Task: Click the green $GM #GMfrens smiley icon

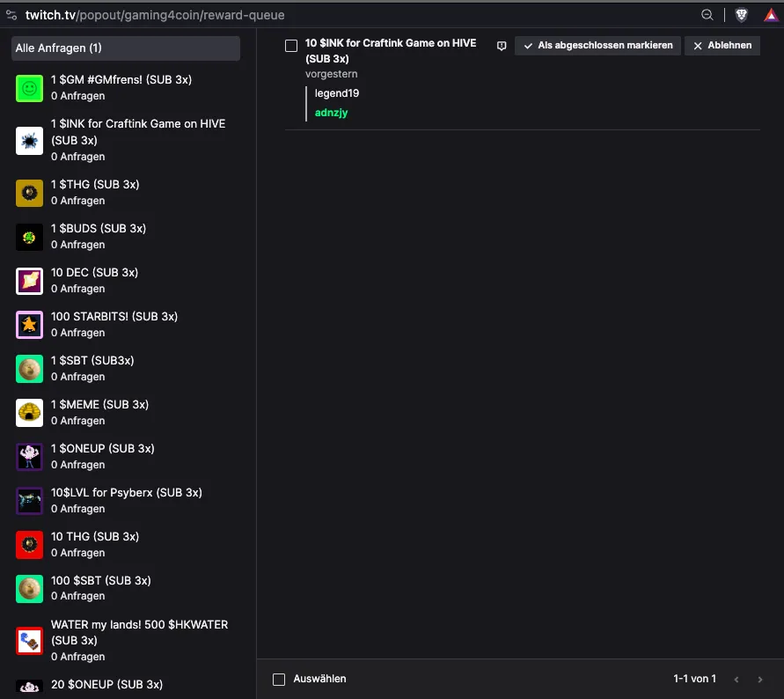Action: 29,88
